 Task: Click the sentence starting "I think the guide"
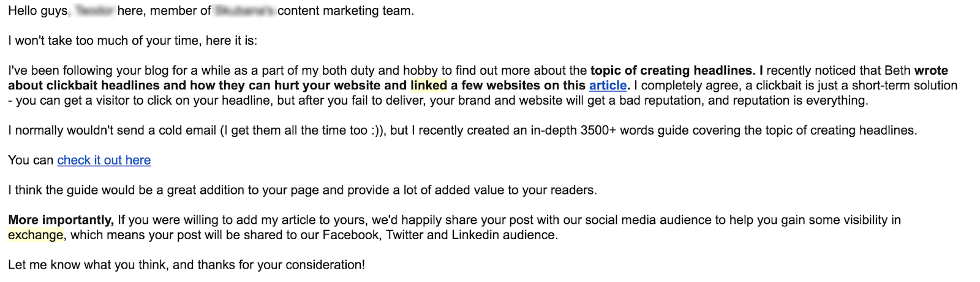(x=302, y=190)
